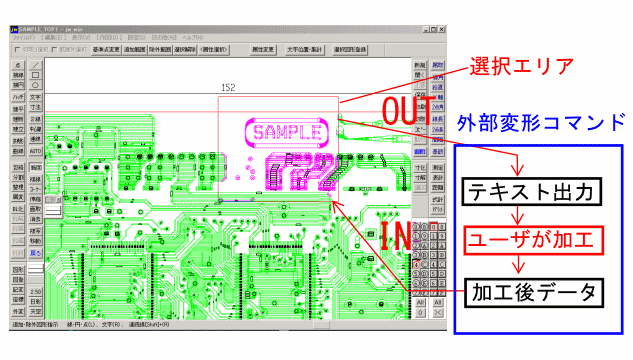The width and height of the screenshot is (633, 360).
Task: Choose the 寸法 dimension tool
Action: [x=36, y=107]
